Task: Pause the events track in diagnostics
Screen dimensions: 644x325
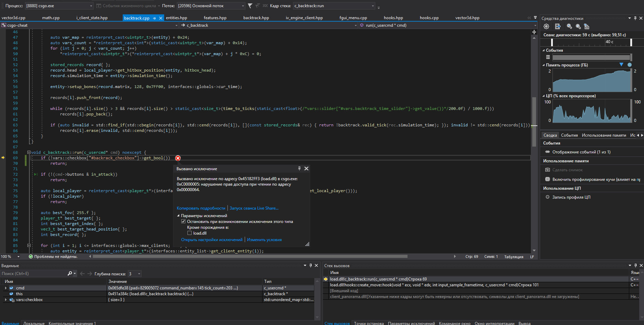Action: click(548, 57)
